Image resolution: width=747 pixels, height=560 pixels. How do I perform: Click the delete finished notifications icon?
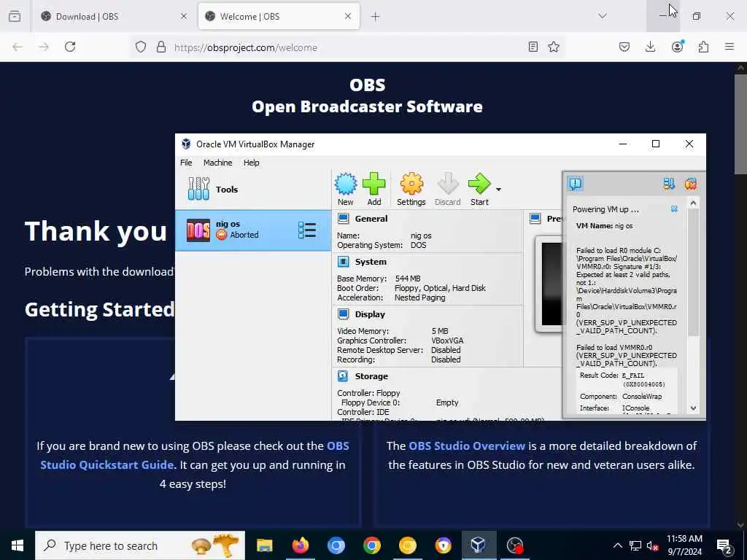point(690,184)
